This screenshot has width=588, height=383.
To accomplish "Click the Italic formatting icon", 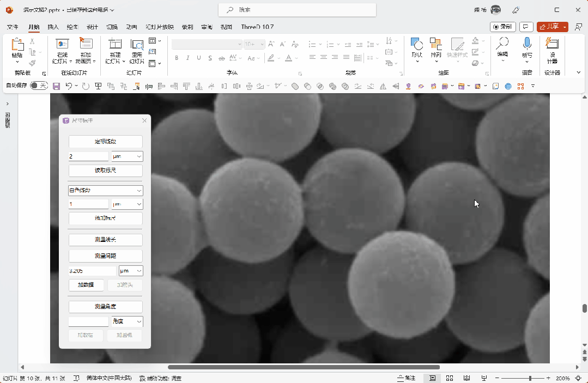I will (188, 58).
